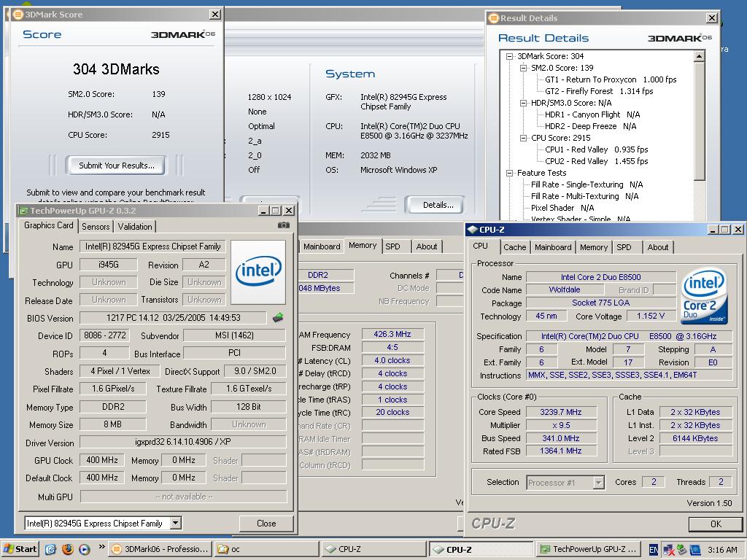
Task: Collapse 3DMark Score: 304 tree node
Action: (509, 56)
